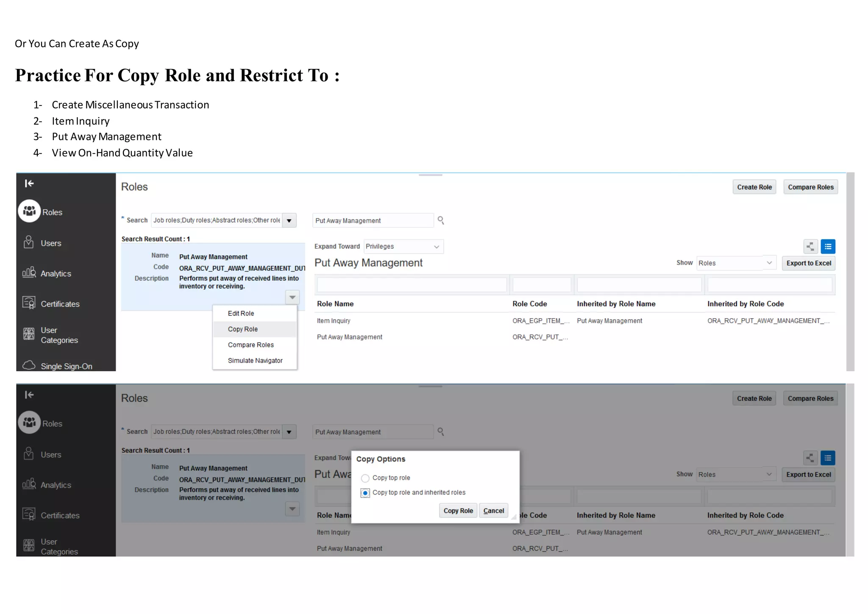Click ORA_EGP_ITEM_... role code in the upper table
Screen dimensions: 868x614
tap(541, 321)
